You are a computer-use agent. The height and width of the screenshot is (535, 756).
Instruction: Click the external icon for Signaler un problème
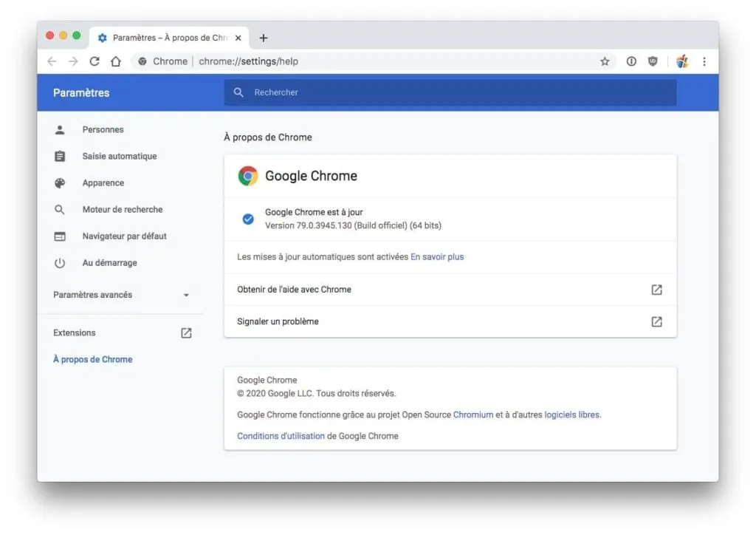(x=656, y=321)
